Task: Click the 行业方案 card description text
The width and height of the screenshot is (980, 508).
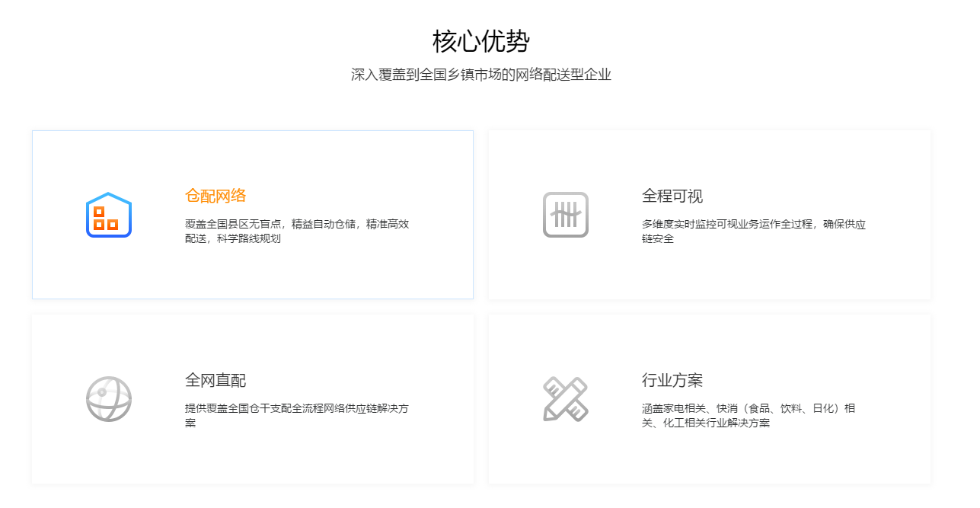Action: point(748,414)
